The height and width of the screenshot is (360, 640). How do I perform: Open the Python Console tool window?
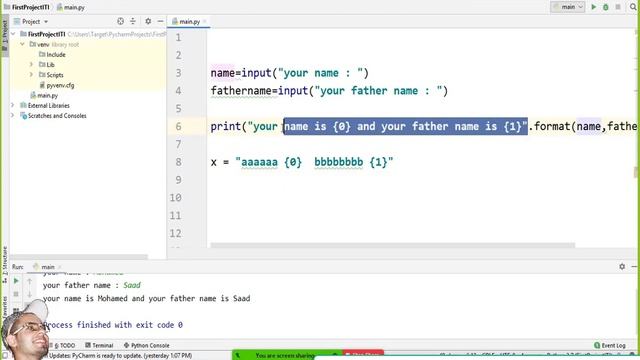(x=147, y=345)
